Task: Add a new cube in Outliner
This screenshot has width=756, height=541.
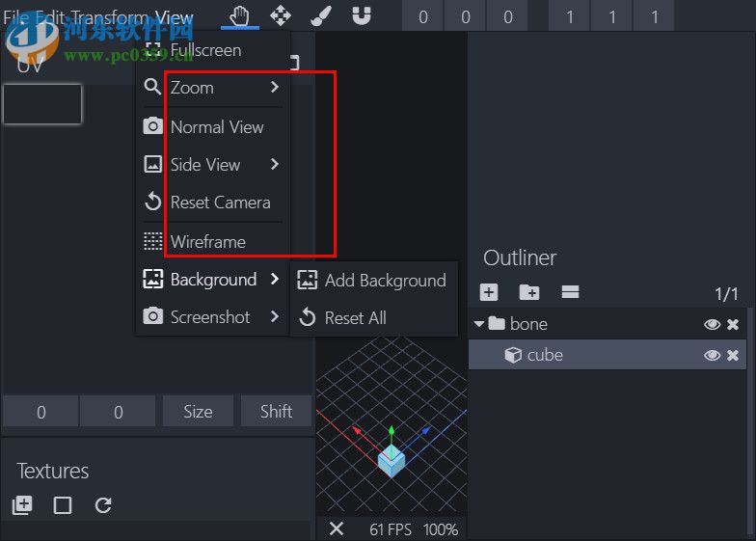Action: pos(488,292)
